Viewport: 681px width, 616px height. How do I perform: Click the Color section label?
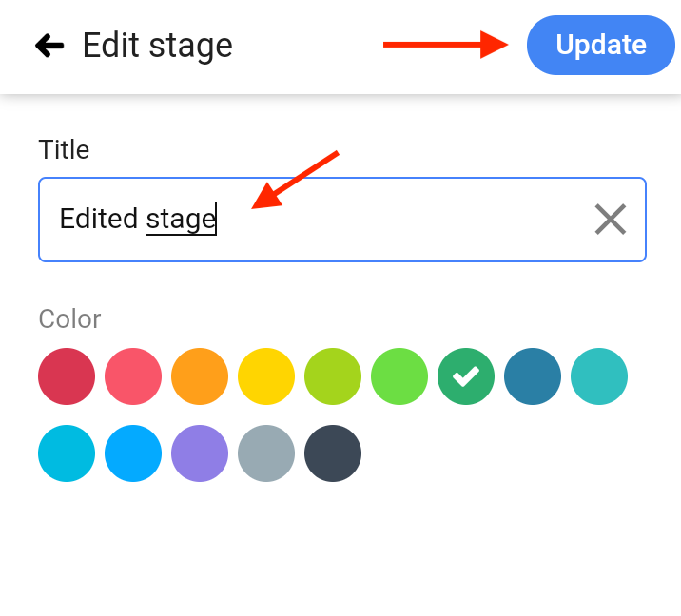[69, 319]
